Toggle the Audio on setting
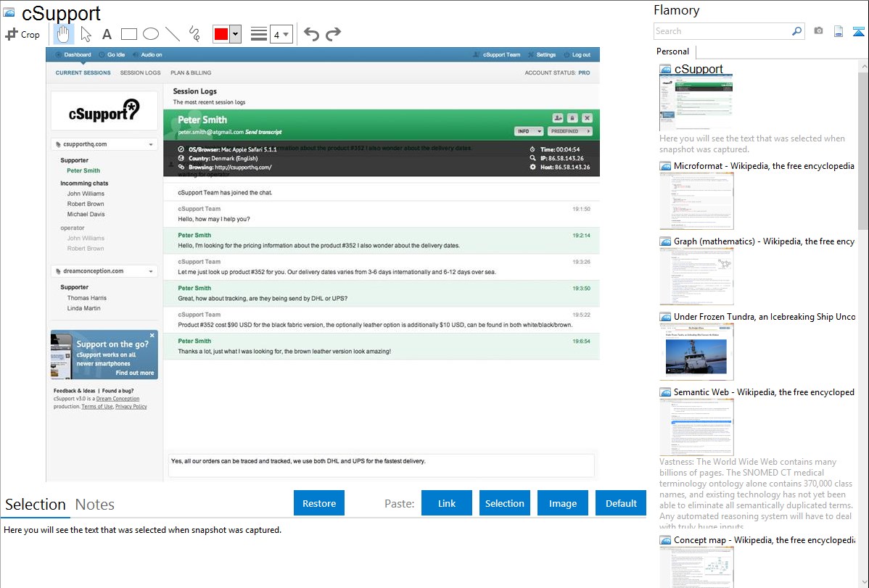 147,55
